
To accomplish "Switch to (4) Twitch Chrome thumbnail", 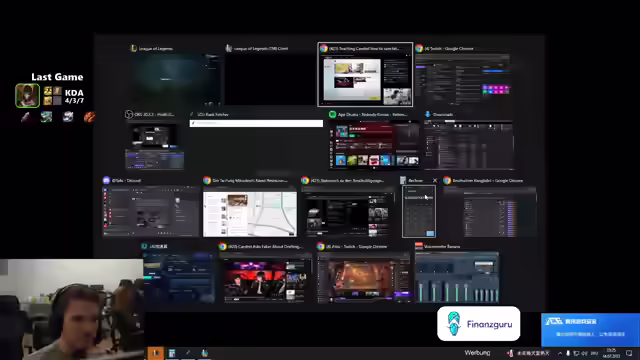I will click(x=462, y=79).
